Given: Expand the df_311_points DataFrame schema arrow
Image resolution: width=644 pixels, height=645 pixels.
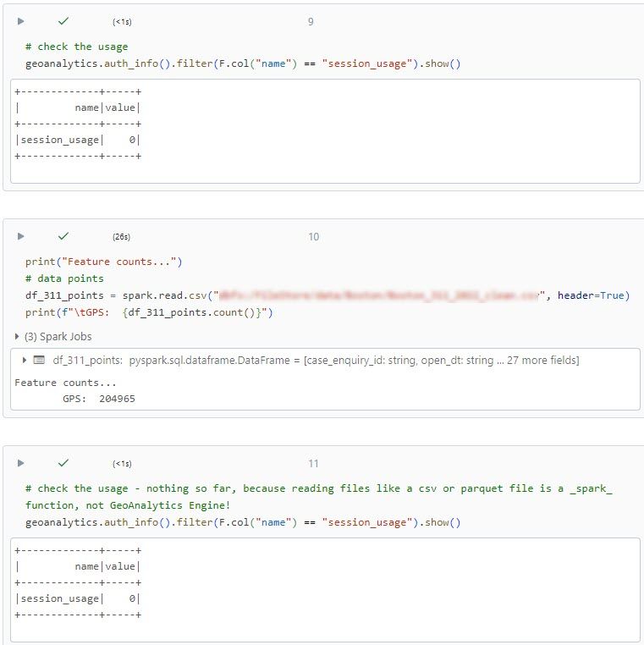Looking at the screenshot, I should point(25,361).
